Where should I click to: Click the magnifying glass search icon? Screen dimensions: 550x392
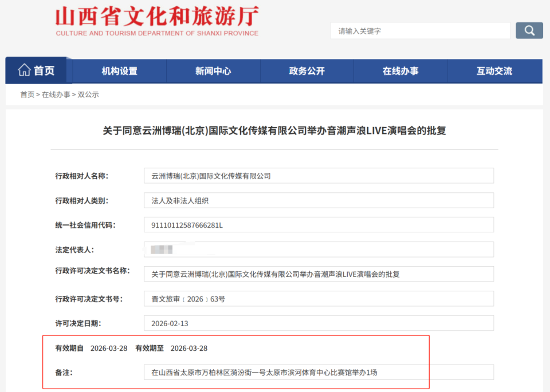click(528, 30)
